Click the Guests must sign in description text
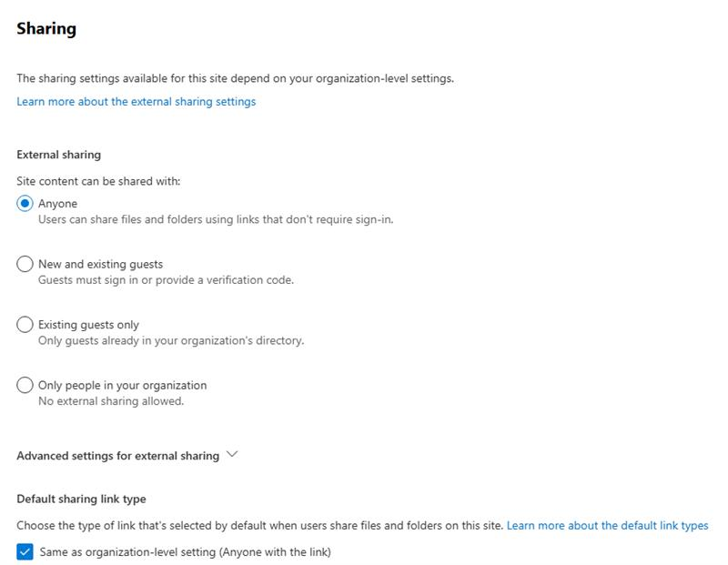This screenshot has height=565, width=728. pyautogui.click(x=166, y=280)
